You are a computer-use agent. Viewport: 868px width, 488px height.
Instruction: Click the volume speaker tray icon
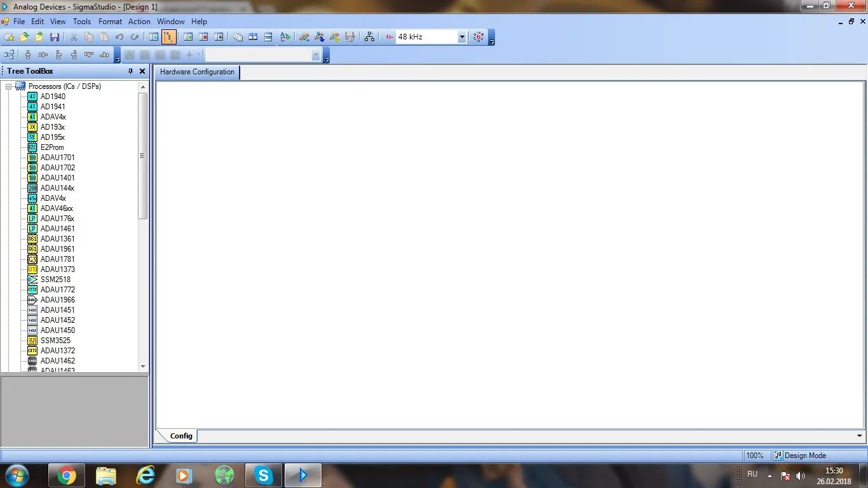coord(801,475)
